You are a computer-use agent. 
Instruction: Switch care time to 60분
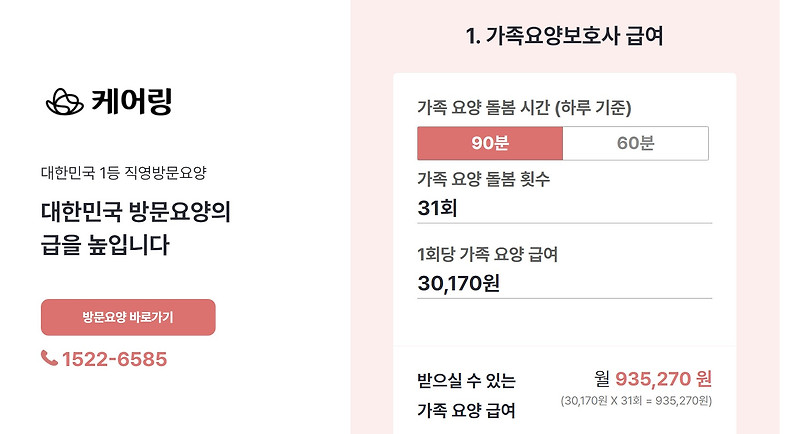click(635, 143)
